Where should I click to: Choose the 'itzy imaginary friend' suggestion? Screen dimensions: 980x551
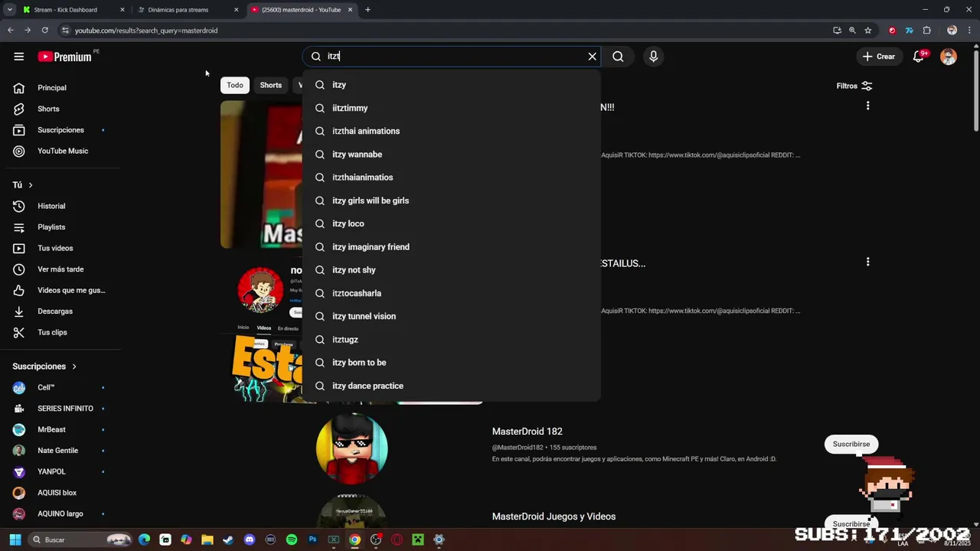coord(452,247)
